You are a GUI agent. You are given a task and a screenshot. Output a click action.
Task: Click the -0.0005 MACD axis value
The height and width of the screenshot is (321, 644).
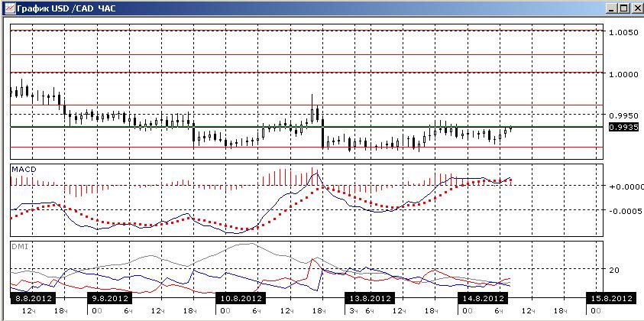click(x=626, y=211)
